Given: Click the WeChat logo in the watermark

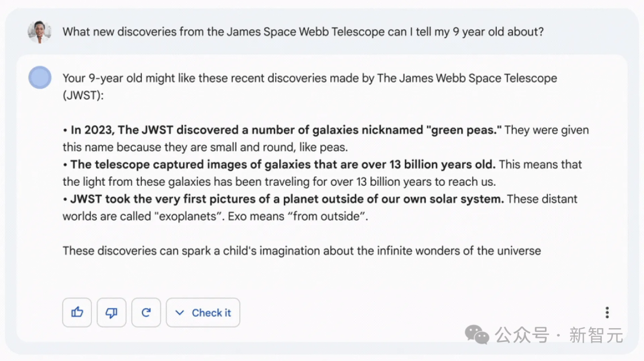Looking at the screenshot, I should [x=477, y=335].
